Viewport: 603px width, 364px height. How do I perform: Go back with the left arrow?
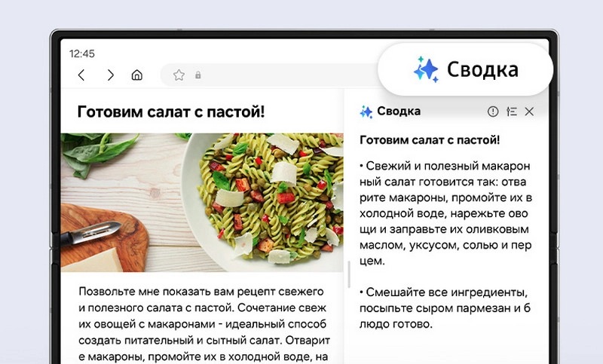point(81,75)
